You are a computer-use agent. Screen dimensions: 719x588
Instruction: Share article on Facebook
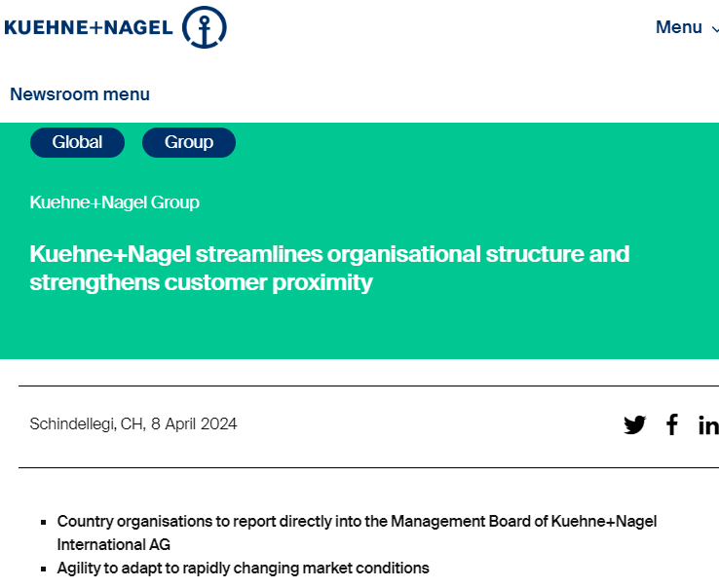672,424
